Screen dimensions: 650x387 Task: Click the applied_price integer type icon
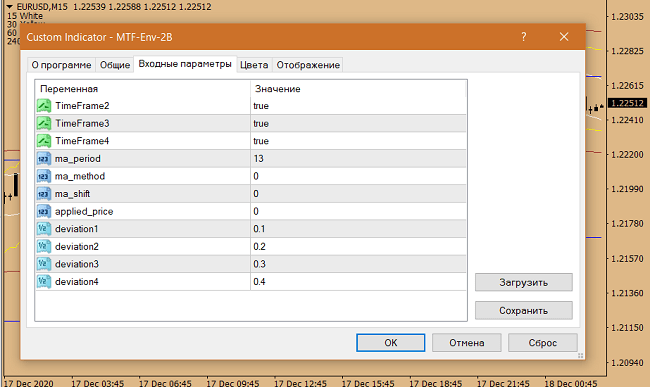[44, 211]
